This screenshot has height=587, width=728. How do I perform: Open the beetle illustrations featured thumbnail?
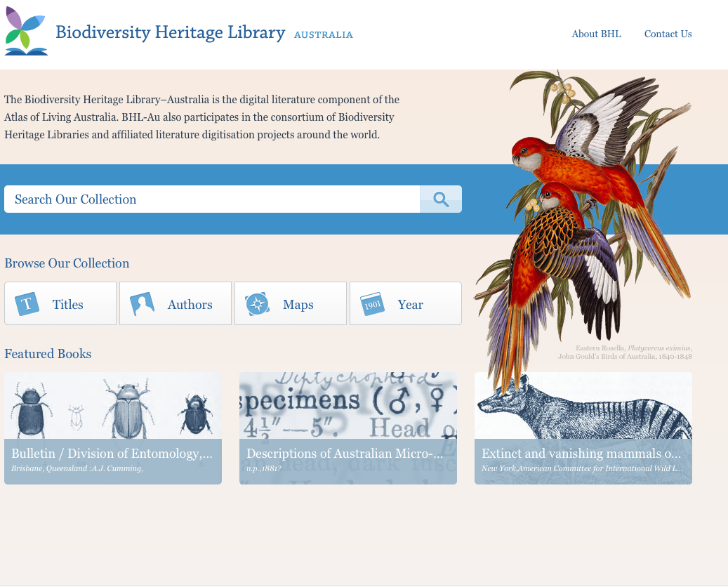[x=112, y=406]
